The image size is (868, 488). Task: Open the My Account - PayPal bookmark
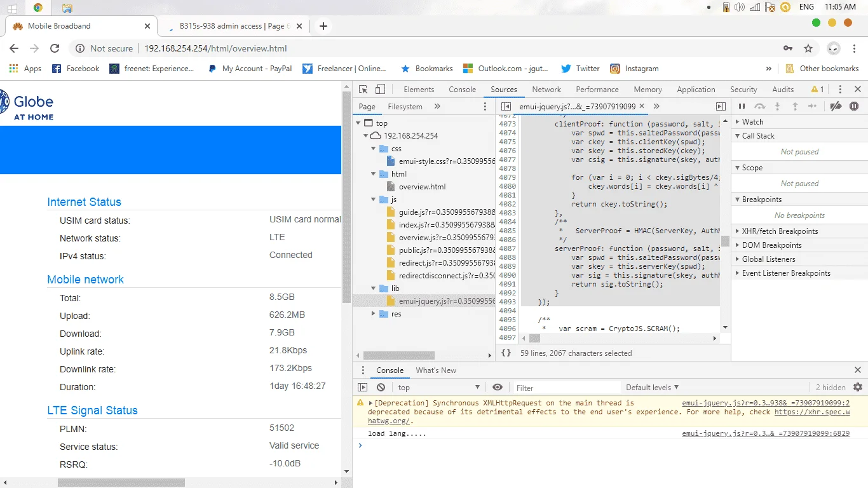click(x=250, y=69)
